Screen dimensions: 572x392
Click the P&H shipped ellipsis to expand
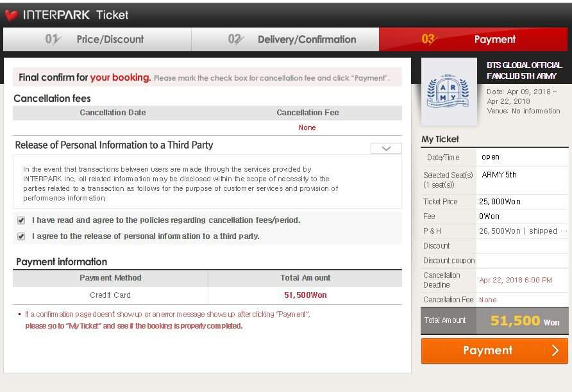[x=564, y=231]
